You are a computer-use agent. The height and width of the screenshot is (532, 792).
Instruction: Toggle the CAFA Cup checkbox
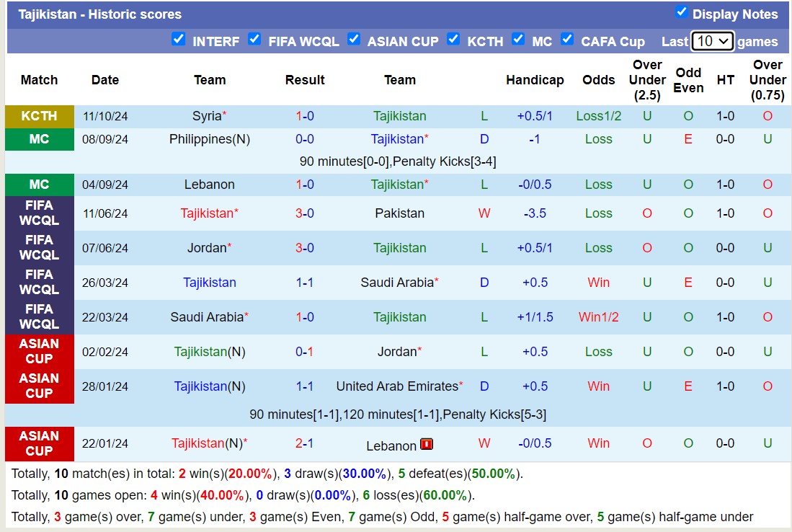tap(567, 40)
